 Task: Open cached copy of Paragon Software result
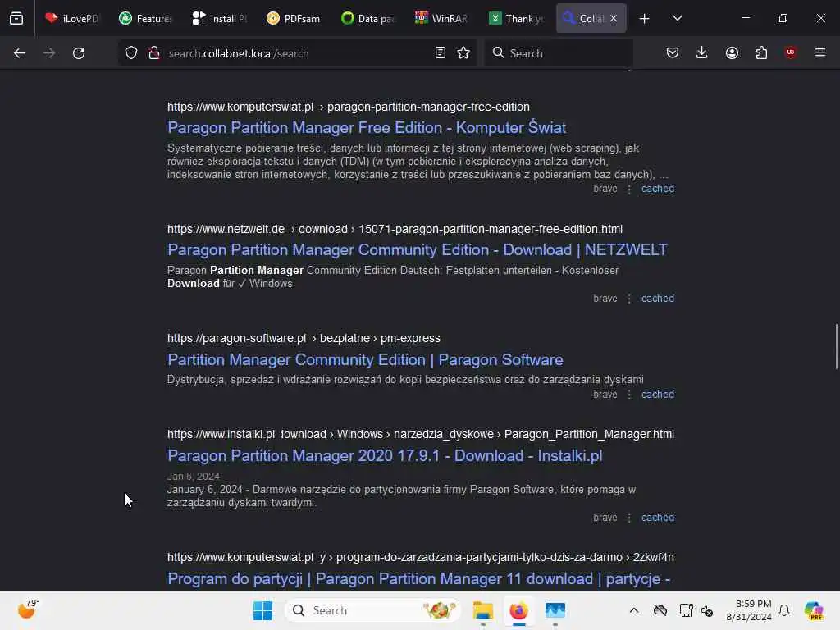point(658,395)
